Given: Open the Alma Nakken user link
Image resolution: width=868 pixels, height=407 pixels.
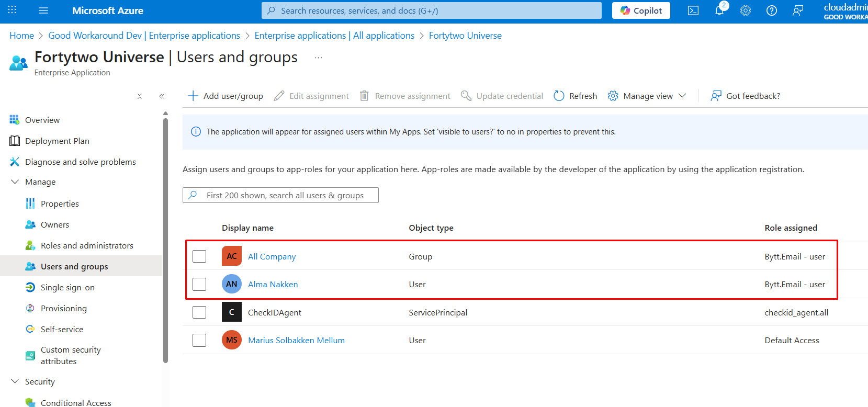Looking at the screenshot, I should (273, 284).
